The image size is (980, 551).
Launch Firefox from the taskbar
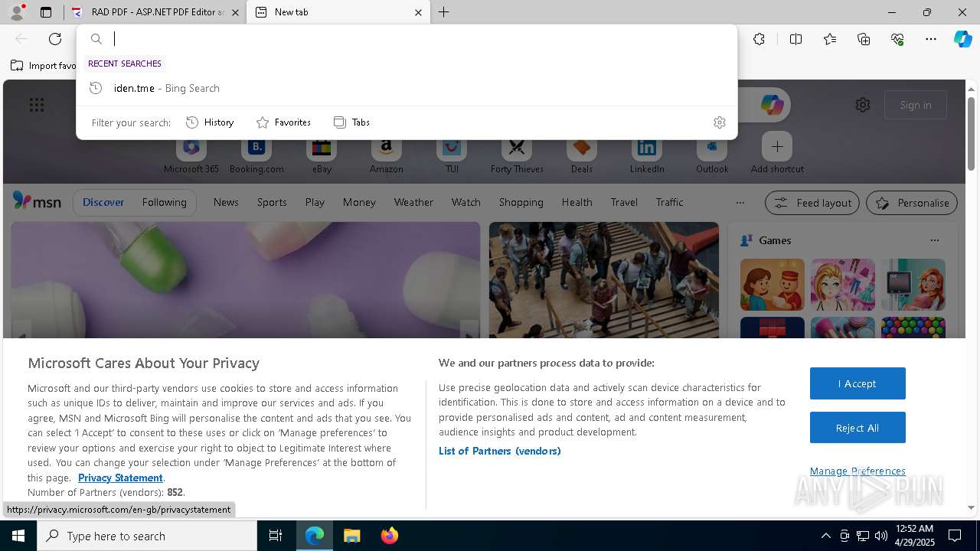coord(389,536)
